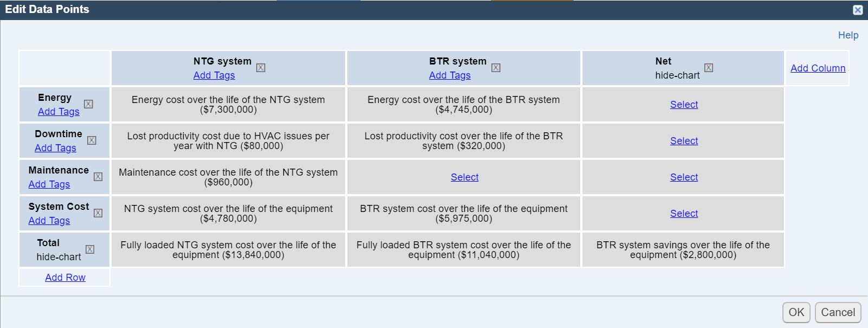Click the Cancel button
868x328 pixels.
click(838, 312)
